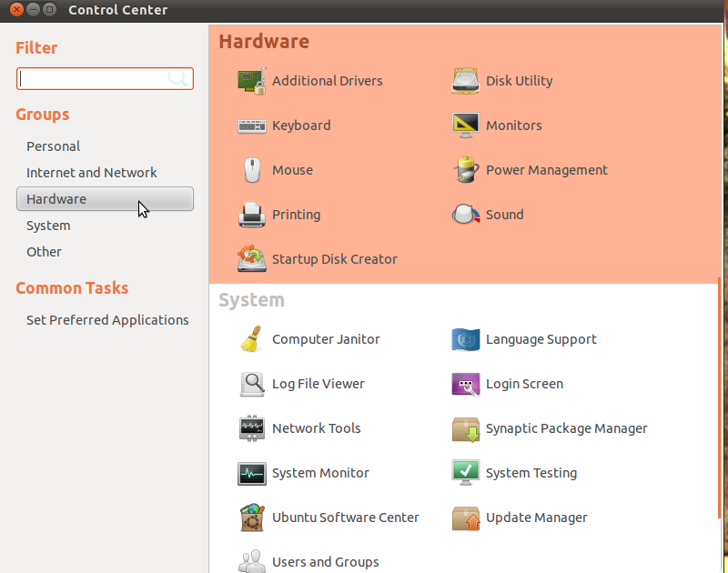Viewport: 728px width, 573px height.
Task: Close the Control Center window
Action: pyautogui.click(x=16, y=9)
